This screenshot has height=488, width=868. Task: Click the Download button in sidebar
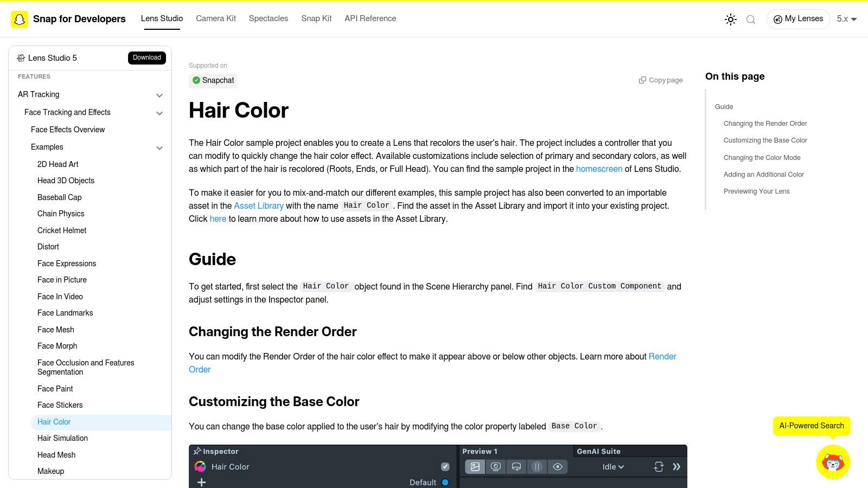tap(147, 57)
